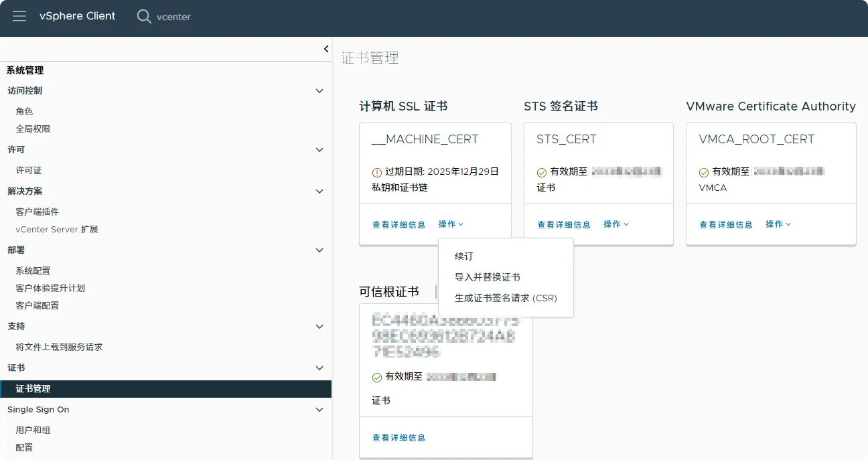This screenshot has height=460, width=868.
Task: Open 许可证 in sidebar
Action: coord(29,171)
